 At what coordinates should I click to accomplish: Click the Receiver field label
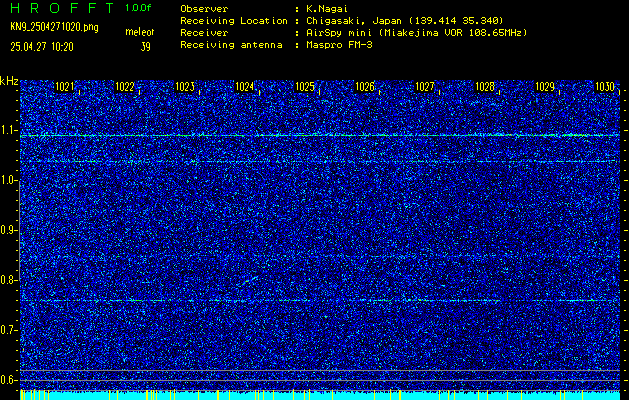(x=204, y=33)
